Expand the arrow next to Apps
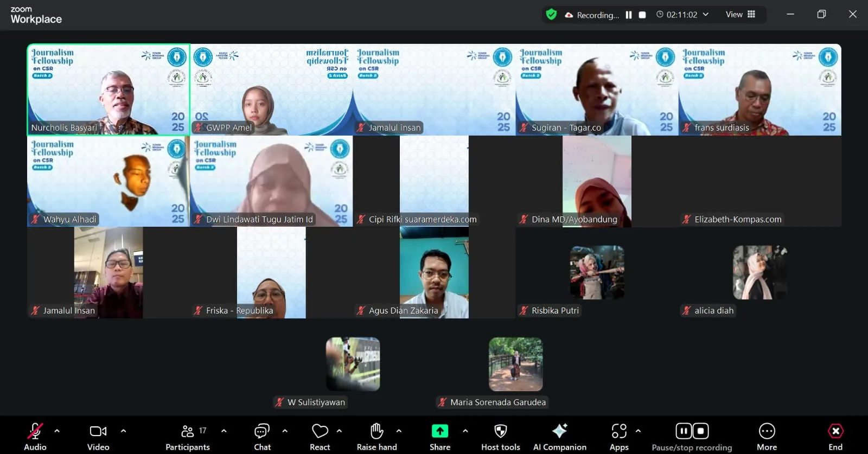Image resolution: width=868 pixels, height=454 pixels. pos(638,431)
